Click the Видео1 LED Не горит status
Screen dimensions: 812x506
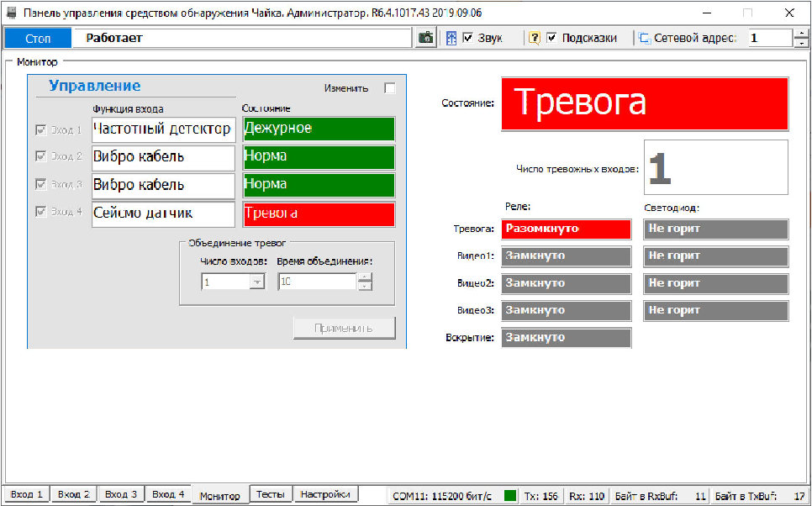pos(716,256)
